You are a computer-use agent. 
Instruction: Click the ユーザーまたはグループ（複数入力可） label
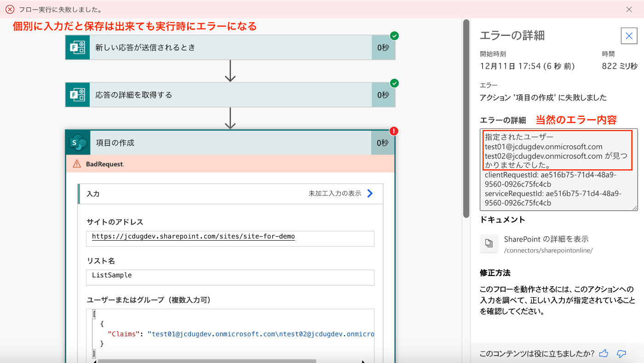tap(149, 300)
